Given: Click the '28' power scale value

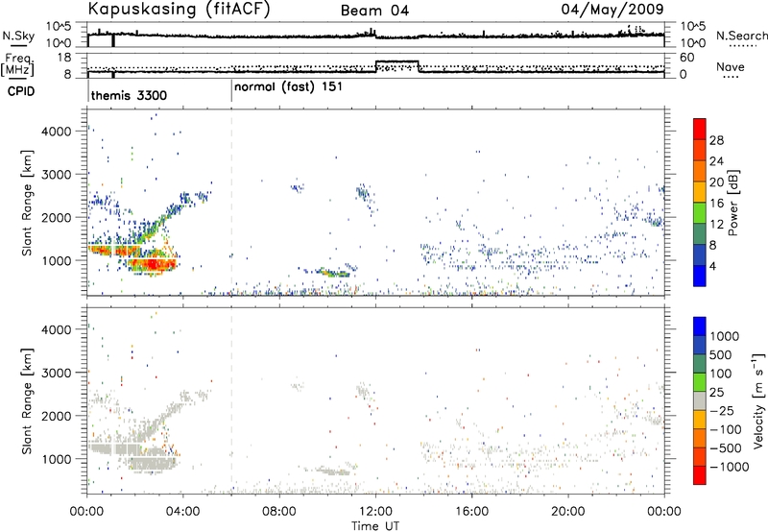Looking at the screenshot, I should tap(716, 140).
